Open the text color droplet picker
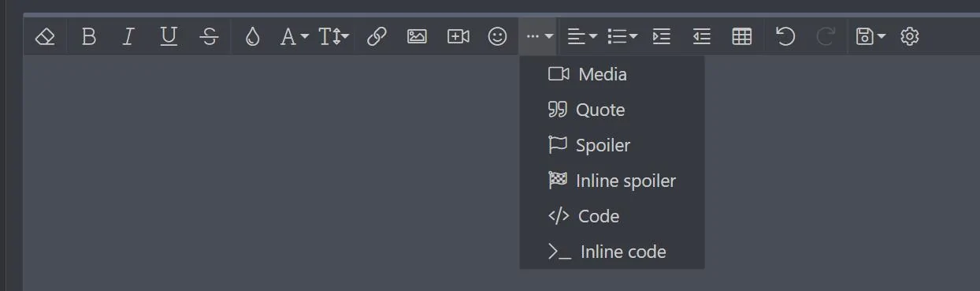Screen dimensions: 980x291 [252, 36]
